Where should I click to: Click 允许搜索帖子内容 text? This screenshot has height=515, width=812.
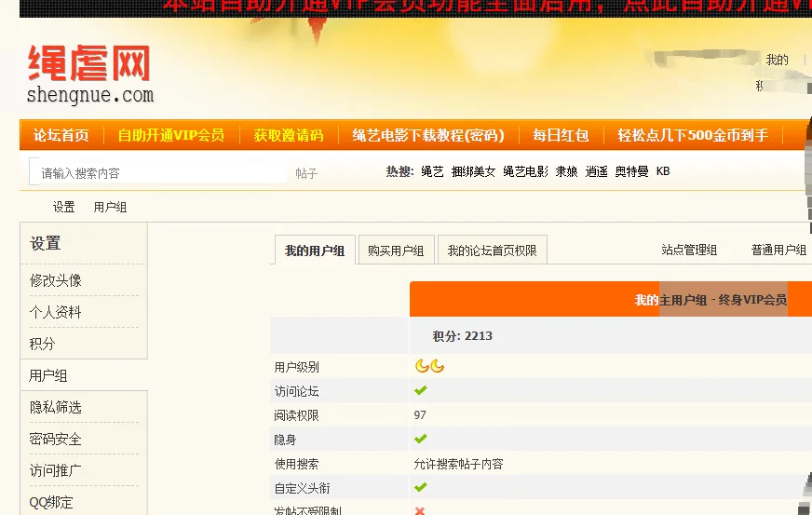point(458,464)
